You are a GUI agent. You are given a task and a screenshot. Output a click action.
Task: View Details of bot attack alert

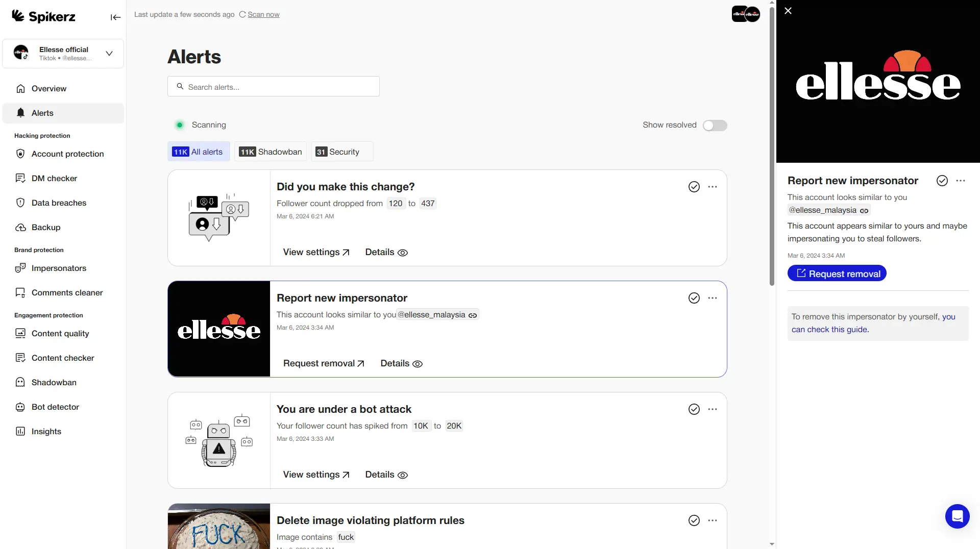(x=386, y=475)
